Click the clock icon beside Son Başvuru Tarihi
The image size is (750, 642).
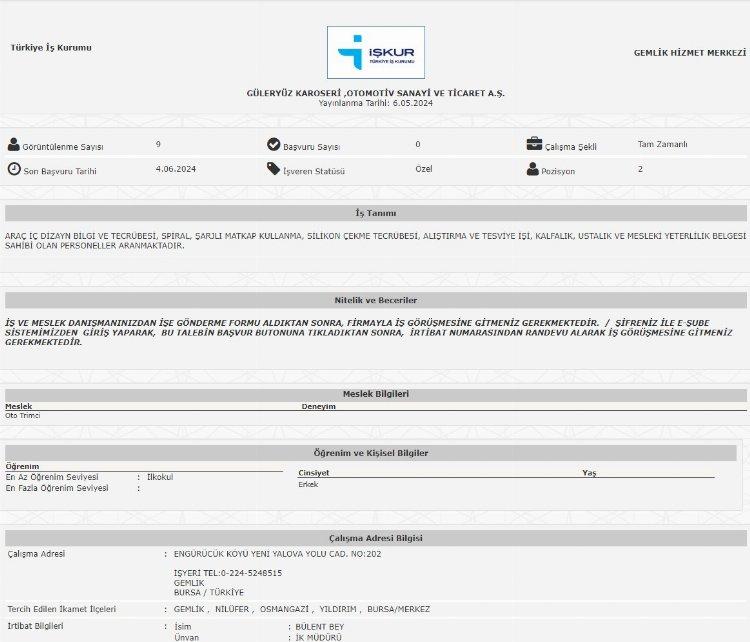pyautogui.click(x=13, y=169)
